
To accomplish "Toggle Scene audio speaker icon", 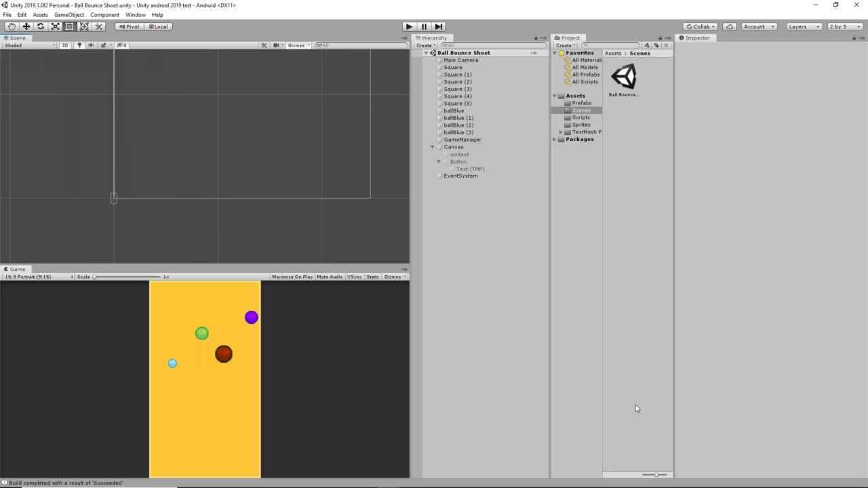I will tap(91, 45).
